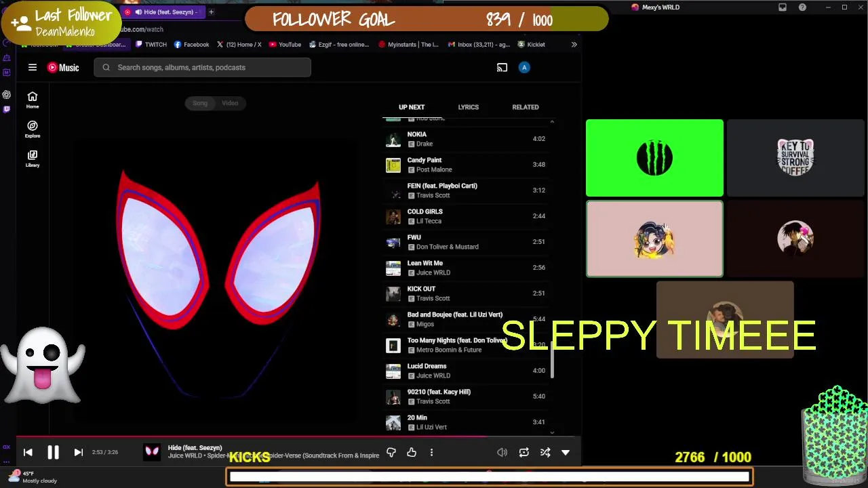868x488 pixels.
Task: Dislike the song Hide
Action: pos(391,452)
